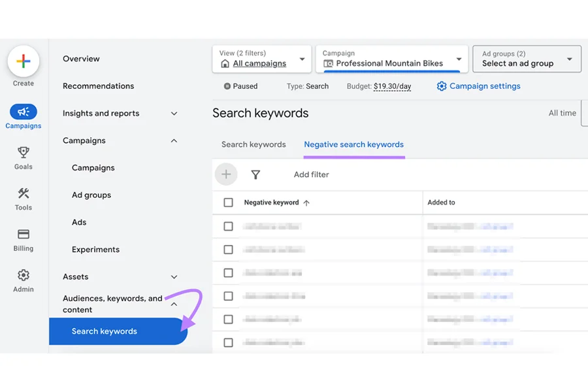The image size is (588, 392).
Task: Expand Insights and reports section
Action: point(174,113)
